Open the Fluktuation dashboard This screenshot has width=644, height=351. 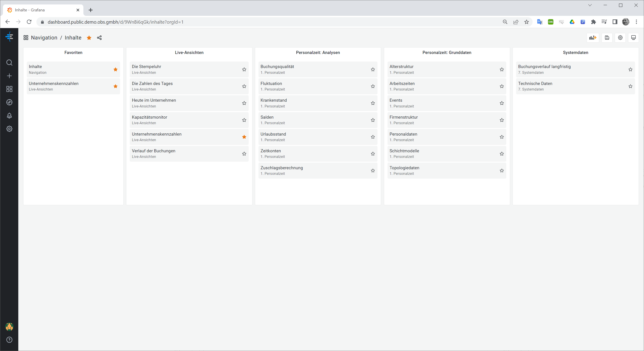coord(318,86)
